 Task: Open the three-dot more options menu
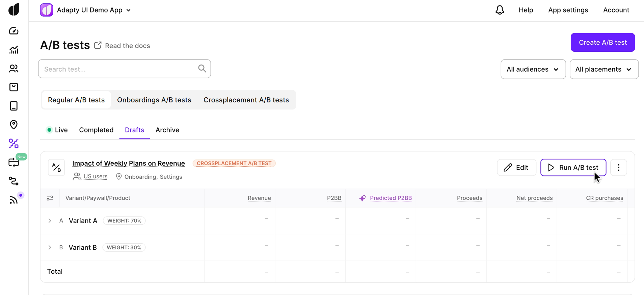click(x=618, y=168)
